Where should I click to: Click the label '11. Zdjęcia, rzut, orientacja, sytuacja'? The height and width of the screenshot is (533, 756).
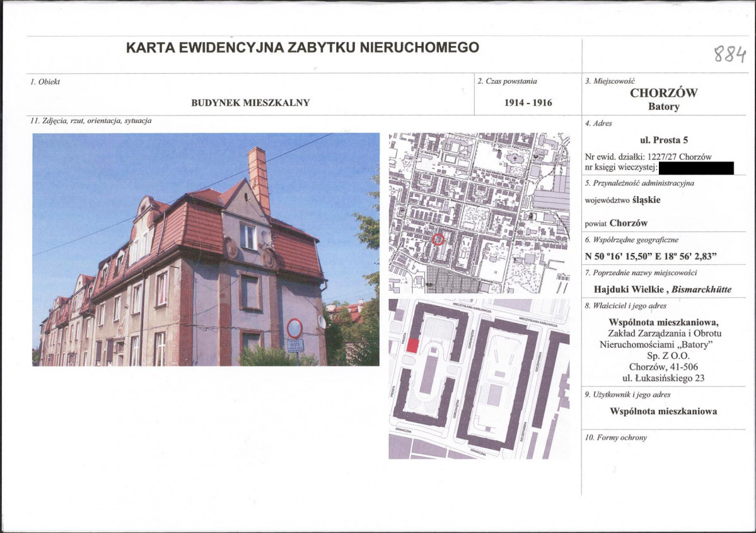pos(91,120)
